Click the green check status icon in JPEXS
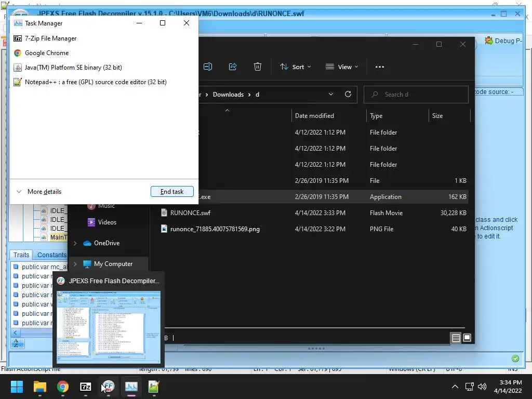The height and width of the screenshot is (399, 532). pyautogui.click(x=515, y=358)
